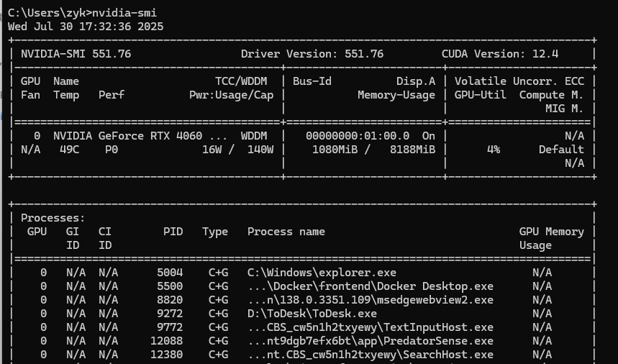Click the Memory-Usage header

(x=396, y=96)
